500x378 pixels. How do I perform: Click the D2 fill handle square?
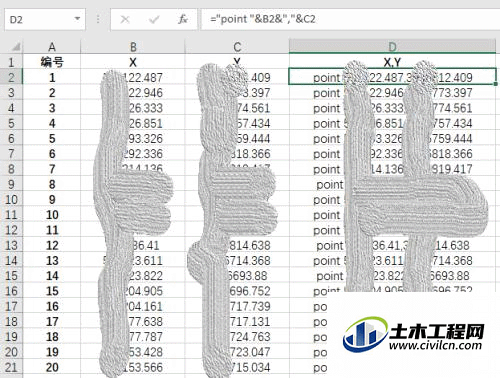tap(496, 84)
